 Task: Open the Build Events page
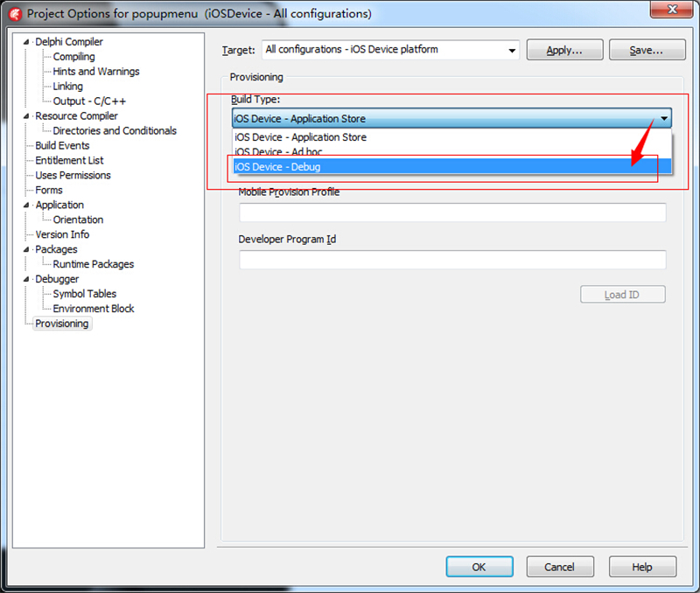pos(62,145)
